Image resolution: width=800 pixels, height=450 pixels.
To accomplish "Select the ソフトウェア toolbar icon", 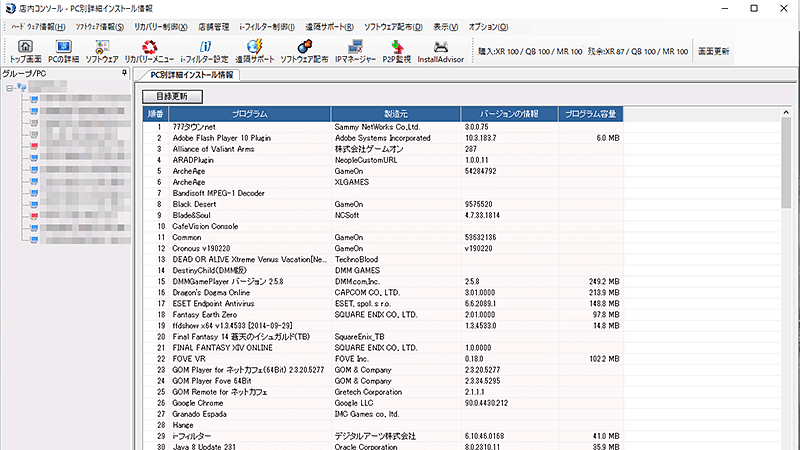I will pos(102,52).
